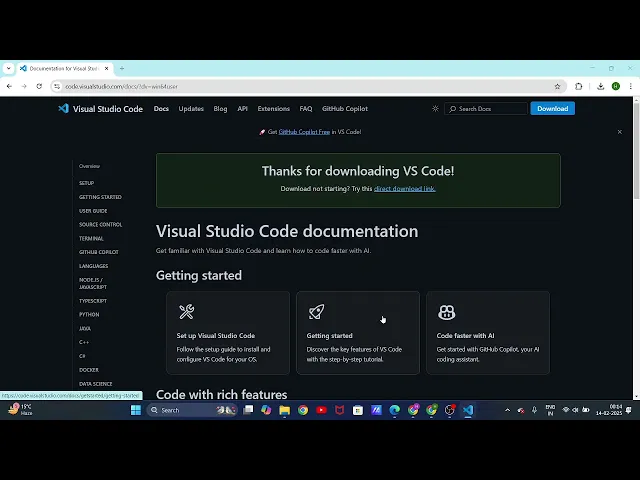Expand the LANGUAGES sidebar section
The width and height of the screenshot is (640, 480).
click(93, 266)
